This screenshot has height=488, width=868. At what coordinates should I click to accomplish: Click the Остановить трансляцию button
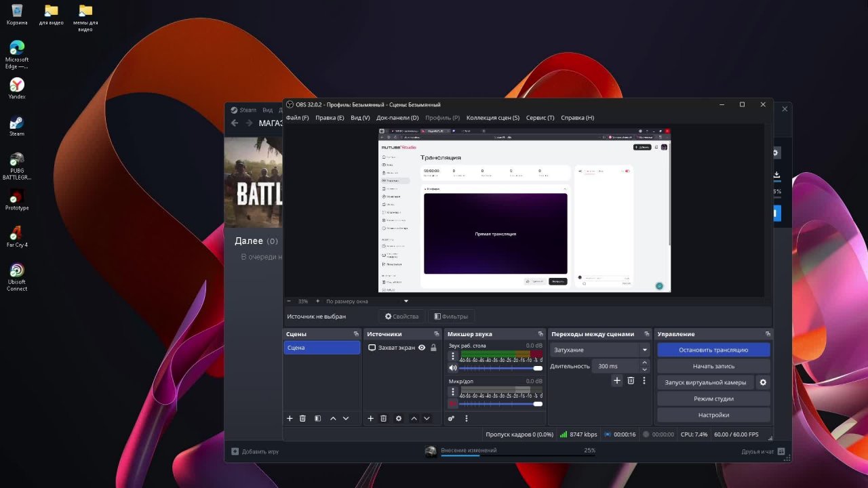pyautogui.click(x=713, y=350)
